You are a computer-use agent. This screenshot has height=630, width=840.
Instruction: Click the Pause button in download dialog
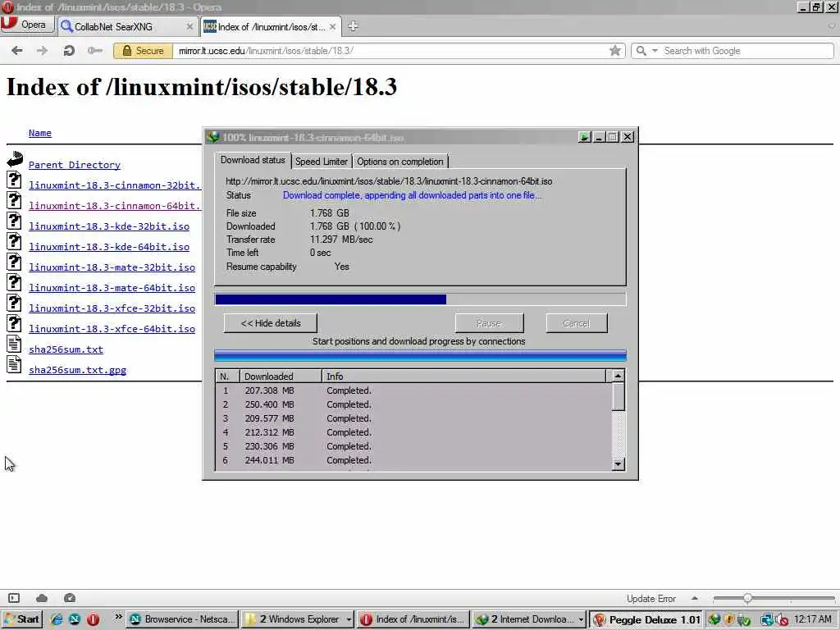[x=489, y=323]
